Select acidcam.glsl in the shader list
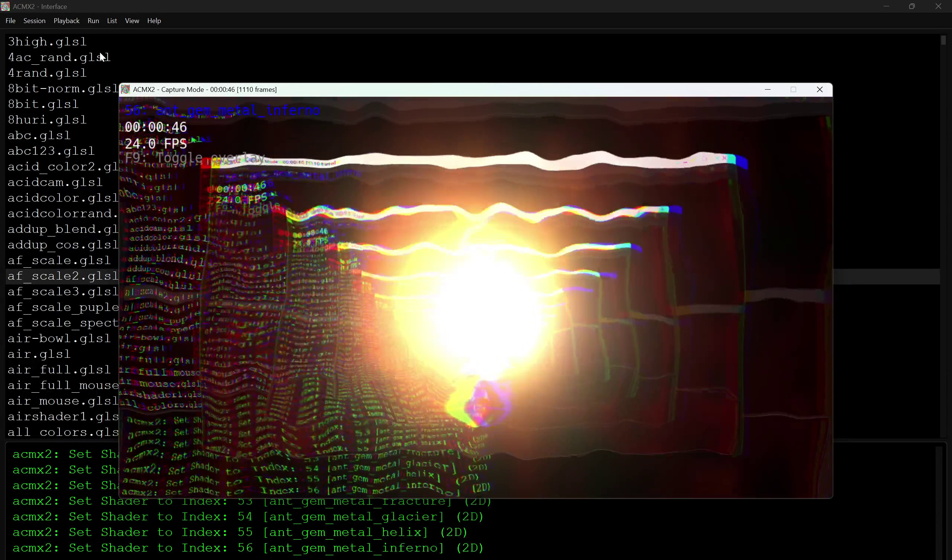This screenshot has height=560, width=952. (x=55, y=182)
